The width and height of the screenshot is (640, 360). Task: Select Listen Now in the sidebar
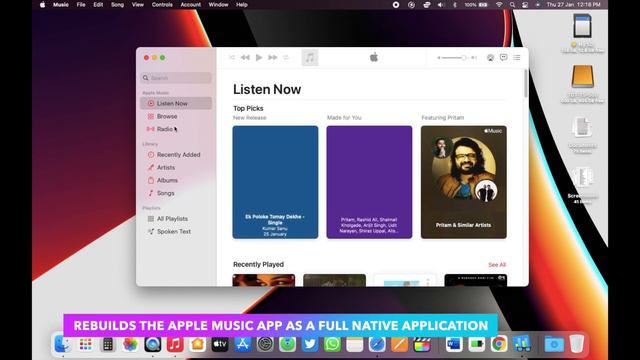pos(176,103)
